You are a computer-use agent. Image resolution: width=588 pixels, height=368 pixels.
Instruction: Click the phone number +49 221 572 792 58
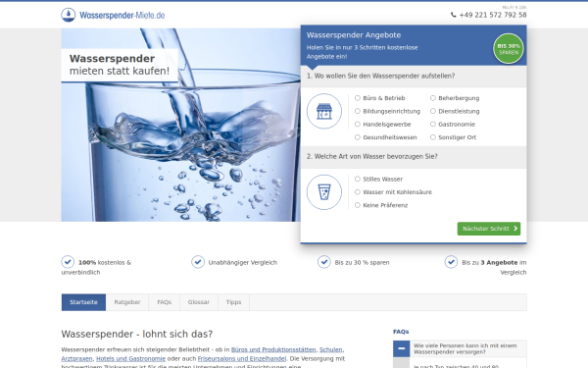point(493,15)
